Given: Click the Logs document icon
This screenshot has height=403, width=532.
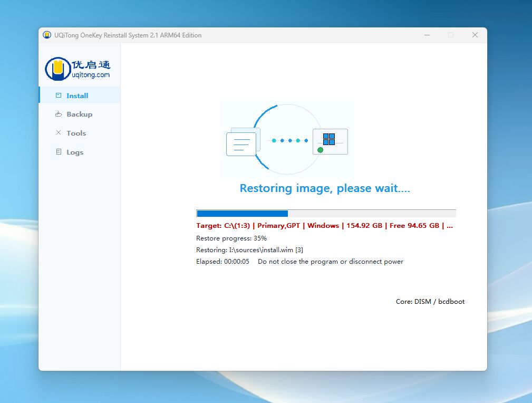Looking at the screenshot, I should click(59, 152).
